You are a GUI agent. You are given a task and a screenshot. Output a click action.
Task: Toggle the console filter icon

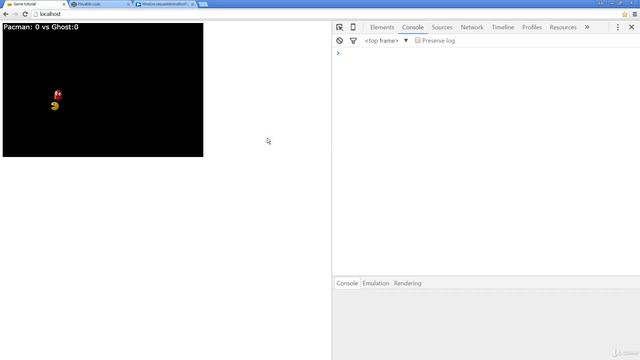coord(353,41)
